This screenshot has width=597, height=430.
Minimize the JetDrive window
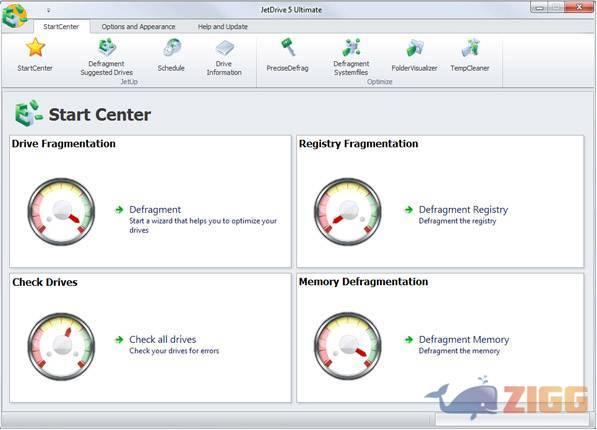pyautogui.click(x=539, y=8)
